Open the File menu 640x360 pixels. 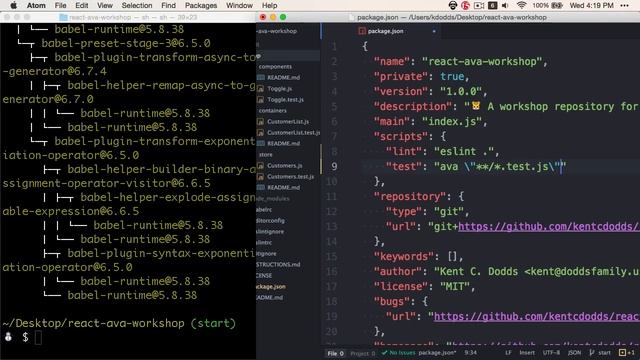coord(60,5)
